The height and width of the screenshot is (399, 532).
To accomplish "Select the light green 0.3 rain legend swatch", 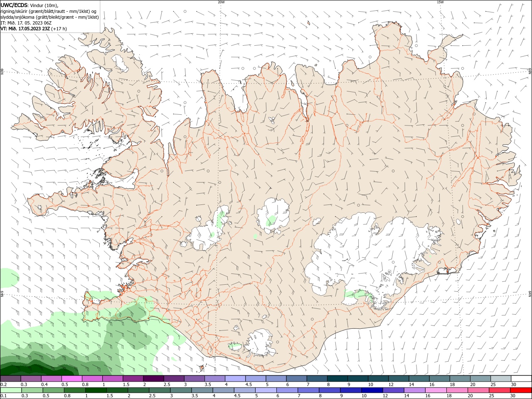I will tap(32, 390).
